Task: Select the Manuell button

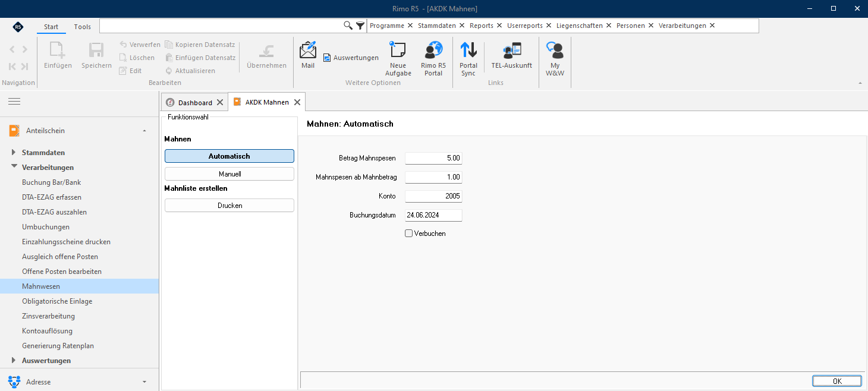Action: (x=229, y=174)
